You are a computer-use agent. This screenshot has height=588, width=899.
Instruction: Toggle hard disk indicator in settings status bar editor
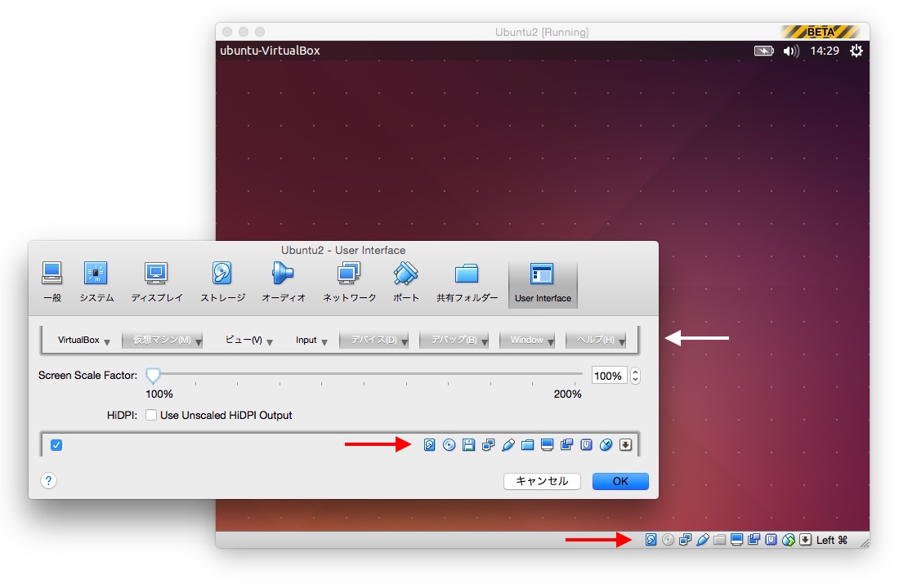[429, 445]
